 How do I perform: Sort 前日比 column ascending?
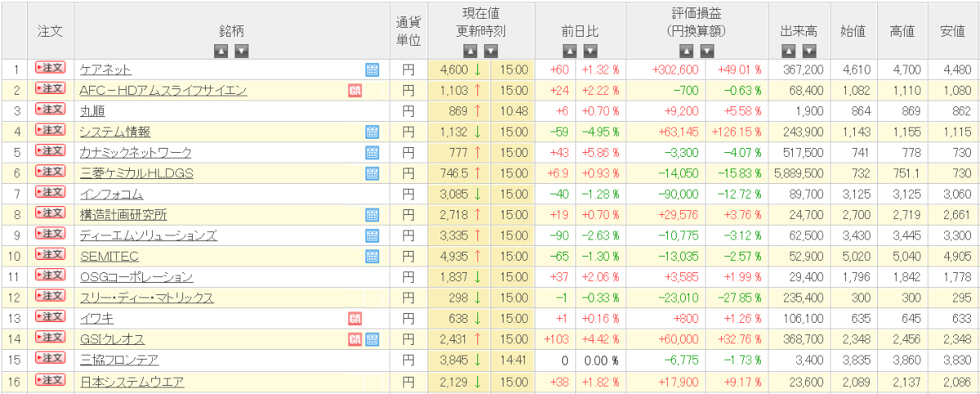[569, 51]
